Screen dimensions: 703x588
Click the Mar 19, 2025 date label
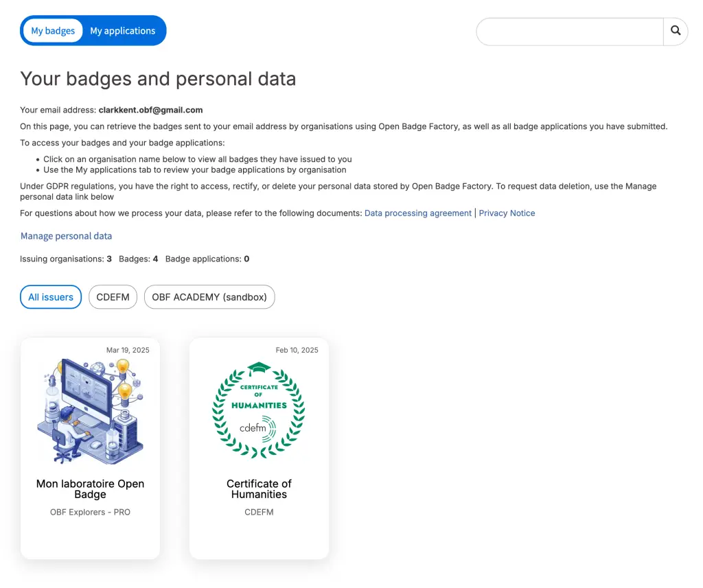(128, 350)
